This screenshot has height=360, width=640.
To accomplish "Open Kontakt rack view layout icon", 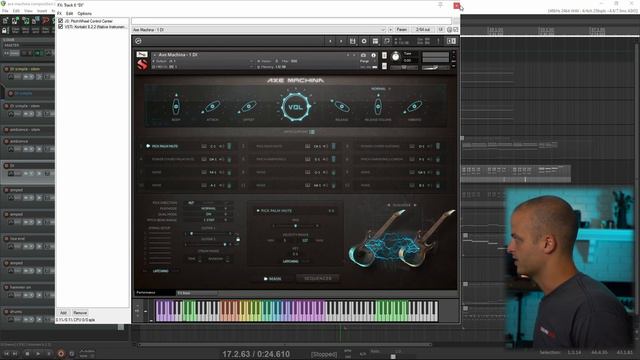I will click(x=376, y=41).
